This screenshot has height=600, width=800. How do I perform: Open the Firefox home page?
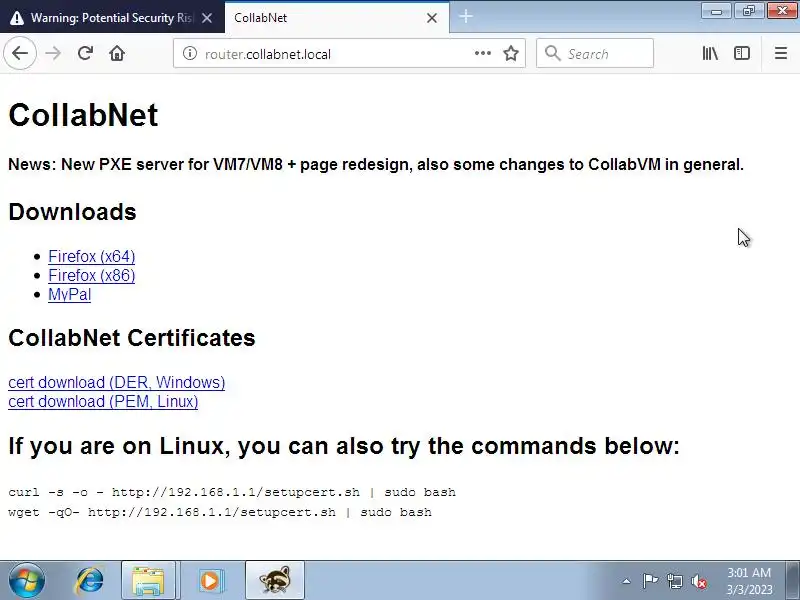click(117, 53)
